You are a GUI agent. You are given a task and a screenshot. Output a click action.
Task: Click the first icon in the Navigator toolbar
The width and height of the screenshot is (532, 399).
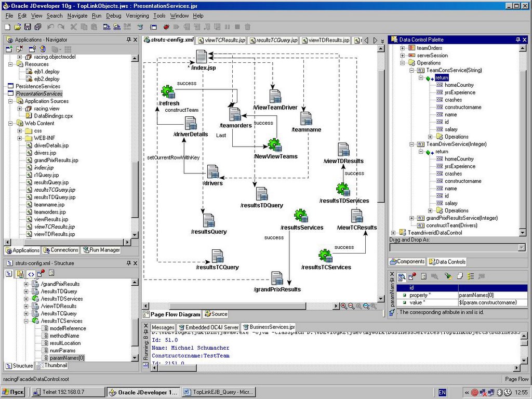[9, 49]
